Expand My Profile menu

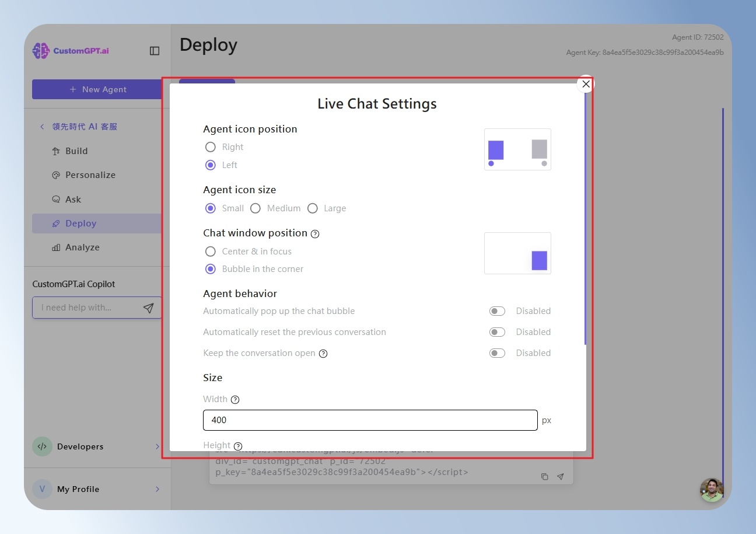point(97,489)
